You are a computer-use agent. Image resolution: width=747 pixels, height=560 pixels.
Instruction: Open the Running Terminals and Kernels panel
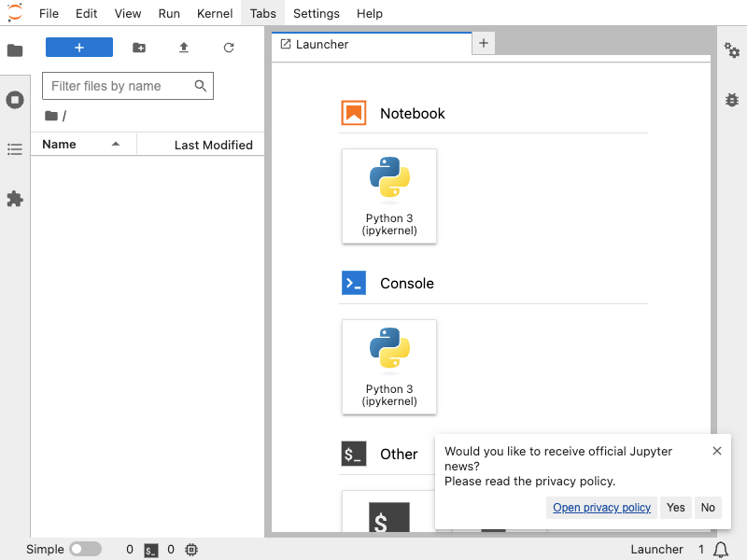[15, 100]
